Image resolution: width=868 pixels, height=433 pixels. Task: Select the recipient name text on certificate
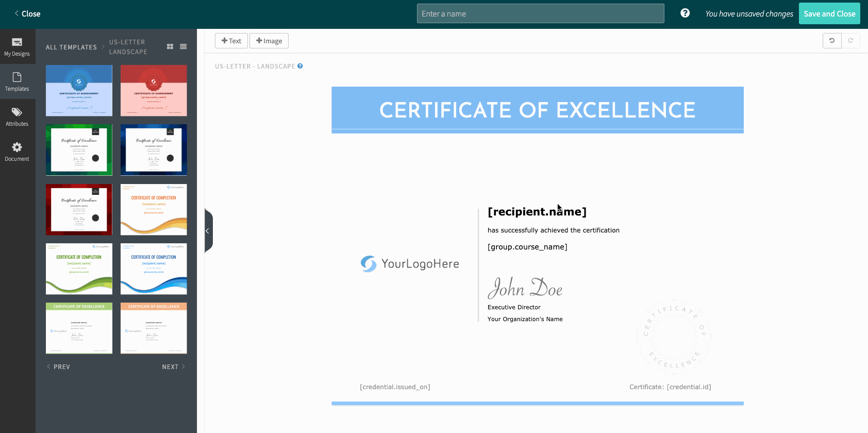click(x=537, y=212)
